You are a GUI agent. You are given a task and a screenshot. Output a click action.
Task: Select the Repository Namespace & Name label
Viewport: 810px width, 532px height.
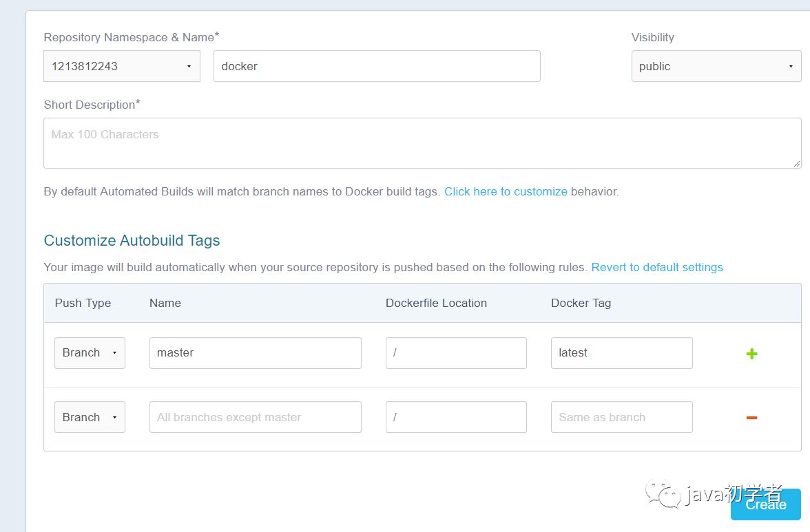pyautogui.click(x=131, y=37)
